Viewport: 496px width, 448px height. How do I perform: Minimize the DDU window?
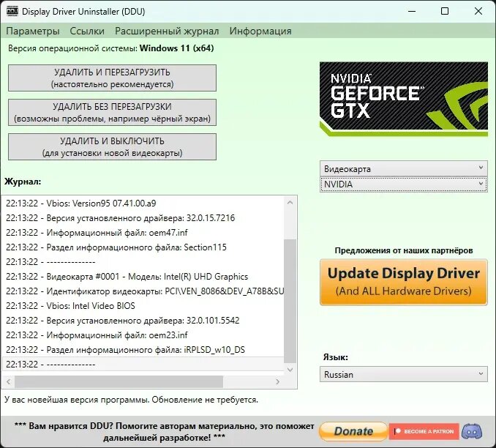412,12
